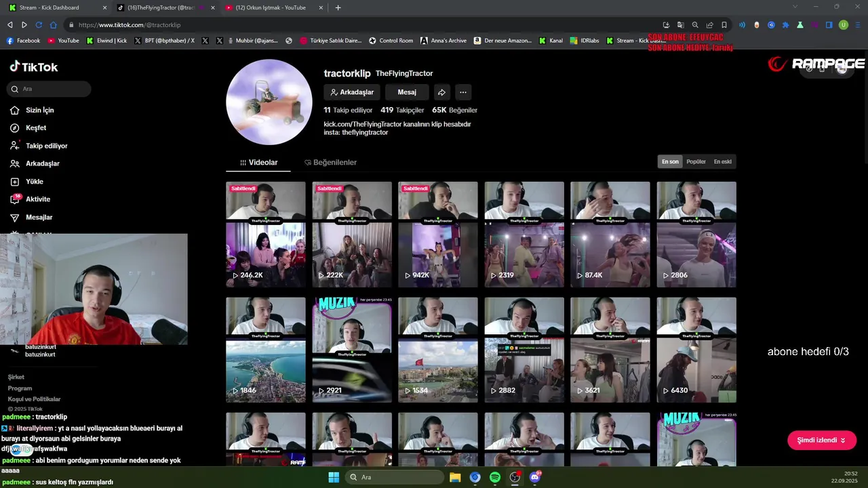
Task: Open the Anna's Archive bookmark
Action: [x=443, y=41]
